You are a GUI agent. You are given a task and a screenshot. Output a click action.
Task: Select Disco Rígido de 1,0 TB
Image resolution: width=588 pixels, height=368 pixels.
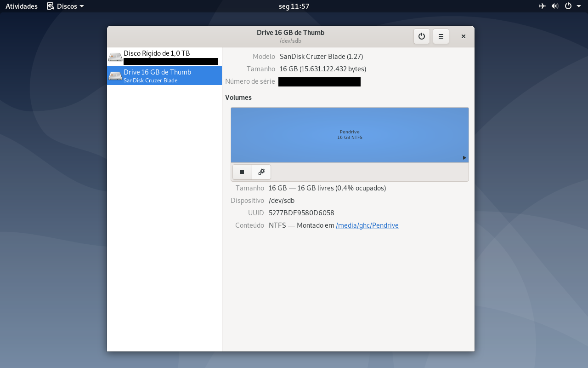click(x=164, y=57)
